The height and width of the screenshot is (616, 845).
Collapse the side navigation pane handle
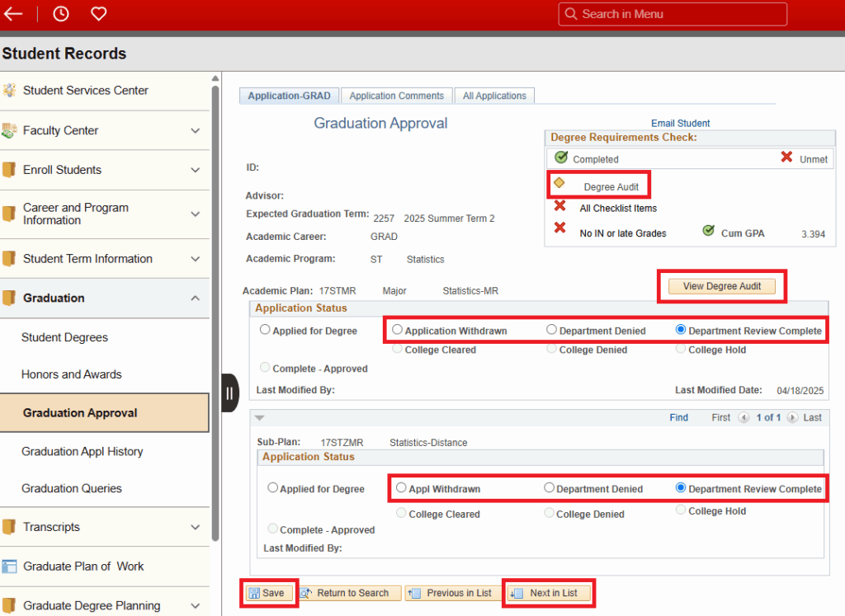[230, 393]
